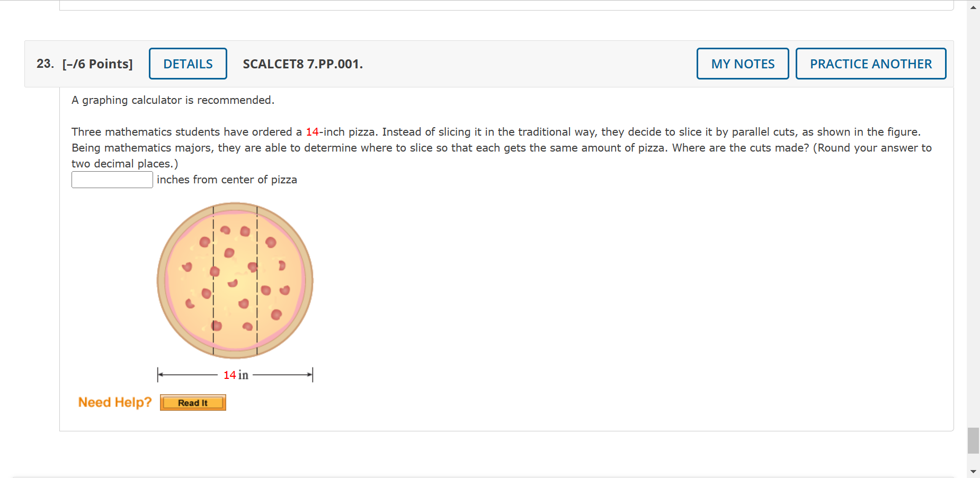Open the DETAILS panel for question 23
980x478 pixels.
188,64
